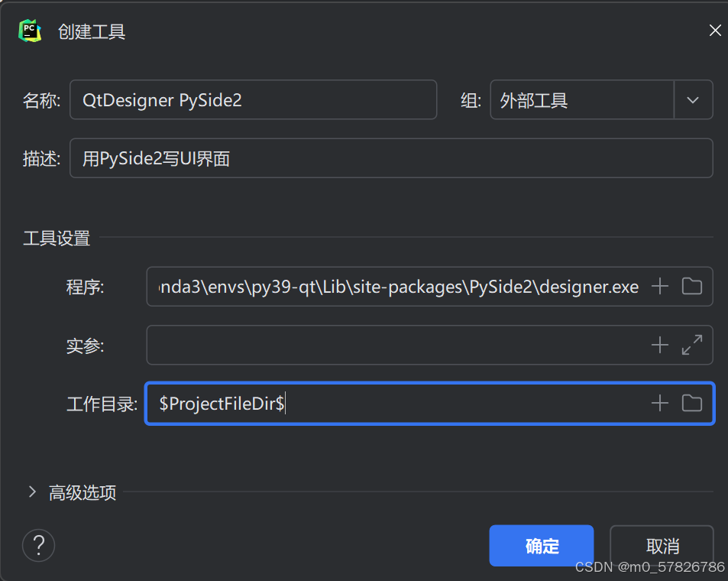Viewport: 728px width, 581px height.
Task: Open help with the question mark button
Action: tap(38, 545)
